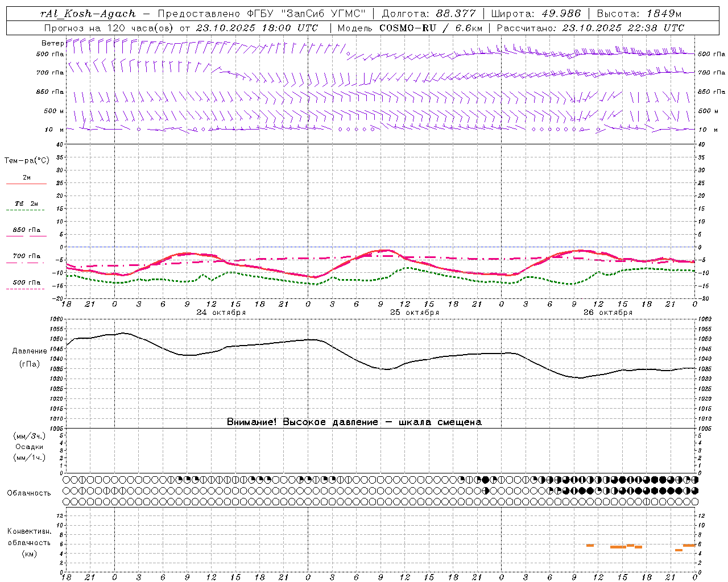Click 'Предоставлено ФГБУ "ЗапСиб УГМС"' text
Screen dimensions: 728x582
[262, 14]
